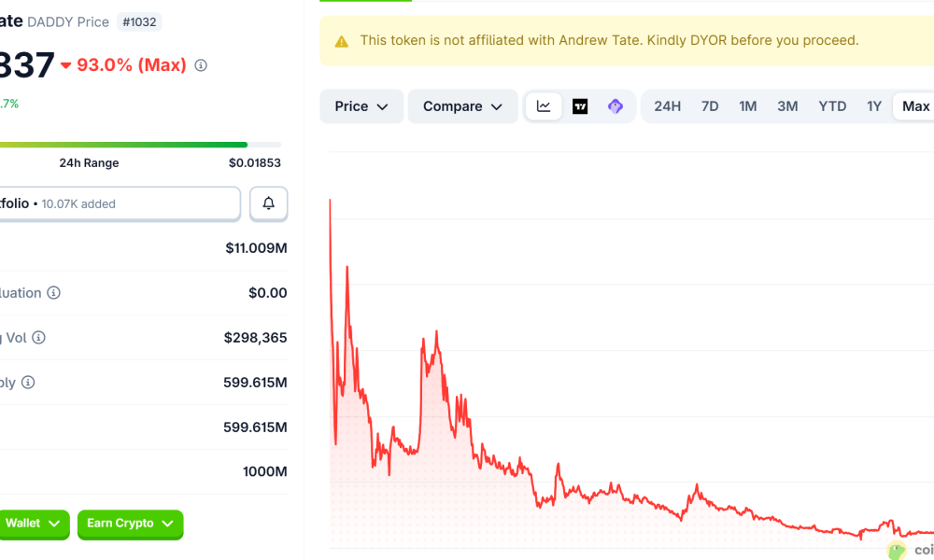Viewport: 934px width, 560px height.
Task: Select the 24H time range
Action: tap(667, 106)
